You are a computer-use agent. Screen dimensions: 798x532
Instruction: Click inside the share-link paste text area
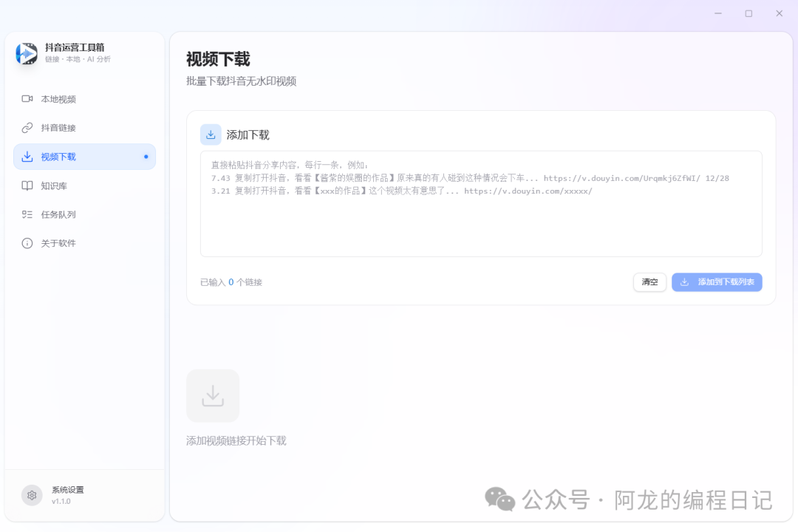480,203
